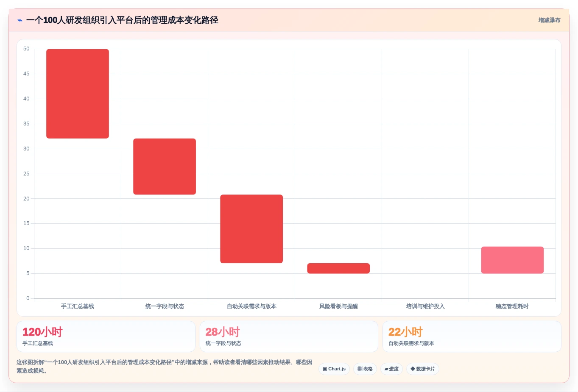
Task: Open the 28小时 data card
Action: pos(289,336)
